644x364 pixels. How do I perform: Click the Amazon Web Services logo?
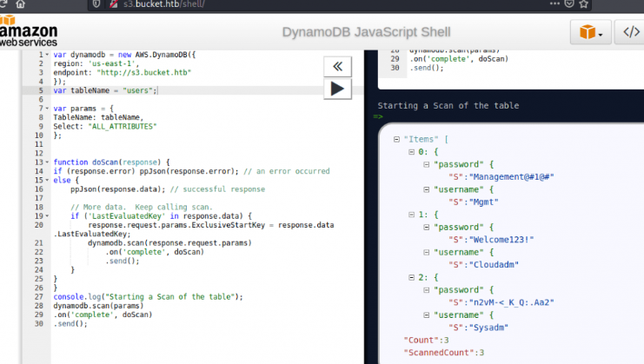click(x=28, y=31)
